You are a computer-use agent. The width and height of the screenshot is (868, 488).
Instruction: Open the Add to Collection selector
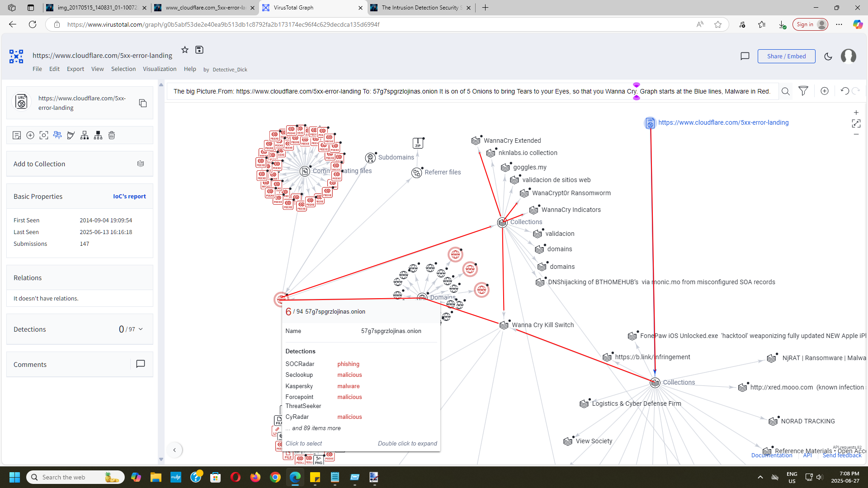click(x=141, y=164)
